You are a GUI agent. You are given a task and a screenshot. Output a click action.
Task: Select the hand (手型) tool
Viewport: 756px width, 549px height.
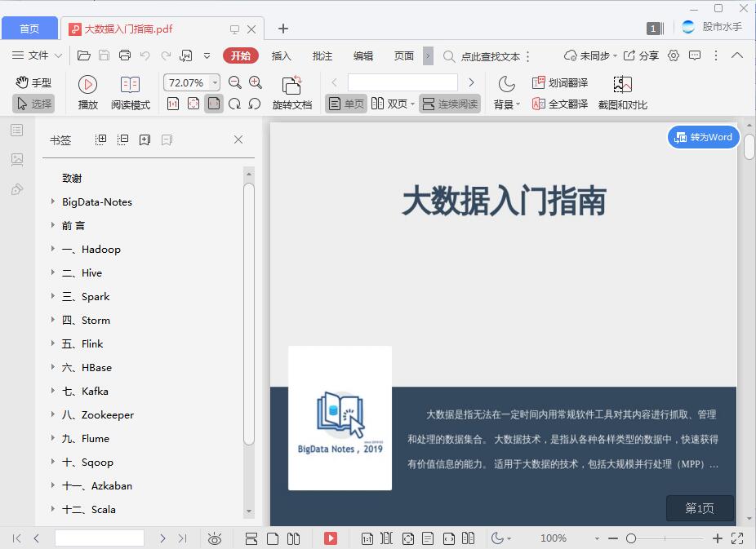click(33, 82)
